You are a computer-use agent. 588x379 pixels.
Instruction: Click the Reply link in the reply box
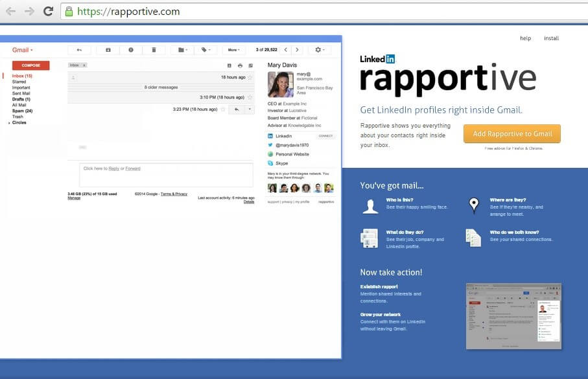[x=113, y=168]
